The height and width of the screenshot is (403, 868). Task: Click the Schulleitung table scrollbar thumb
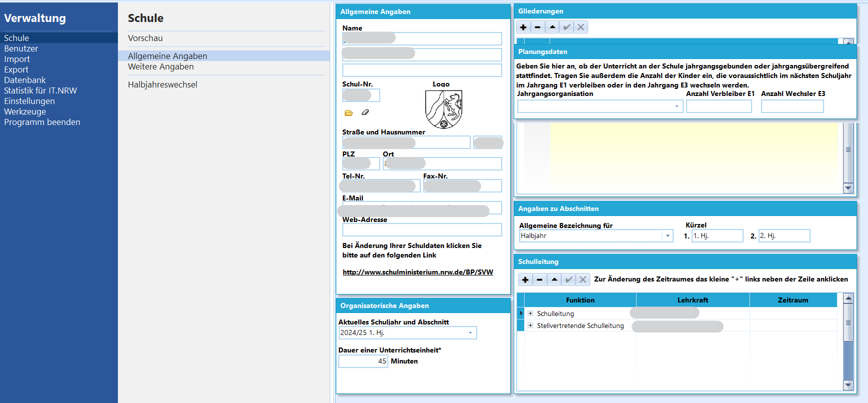(848, 322)
